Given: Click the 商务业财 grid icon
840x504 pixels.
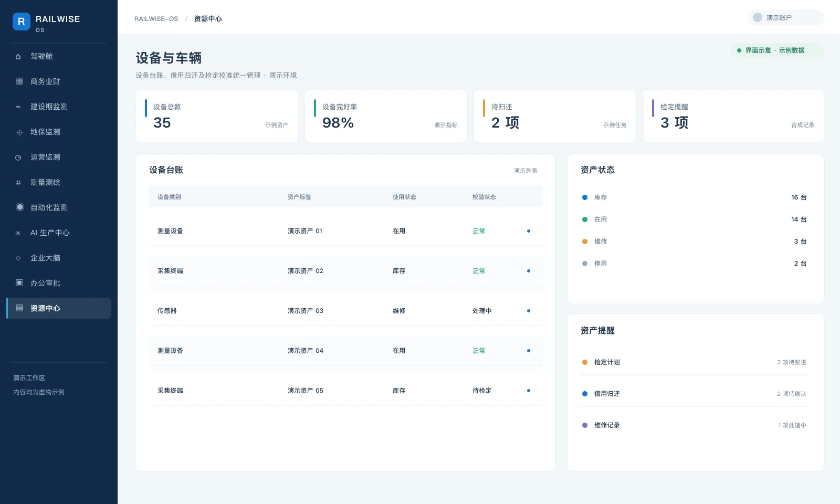Looking at the screenshot, I should click(x=19, y=81).
